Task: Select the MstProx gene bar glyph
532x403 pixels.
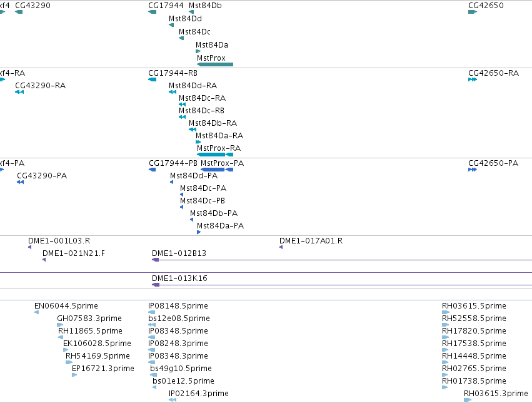Action: pyautogui.click(x=215, y=64)
